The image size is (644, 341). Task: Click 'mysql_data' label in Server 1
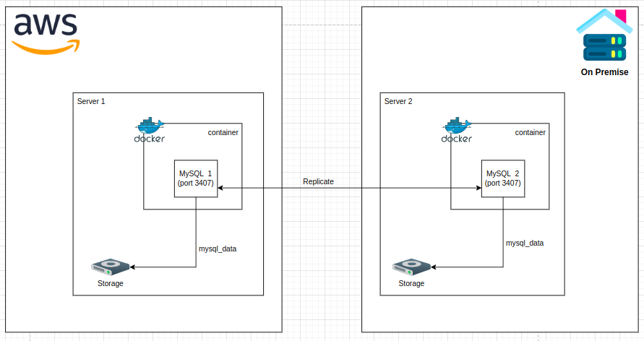(218, 249)
